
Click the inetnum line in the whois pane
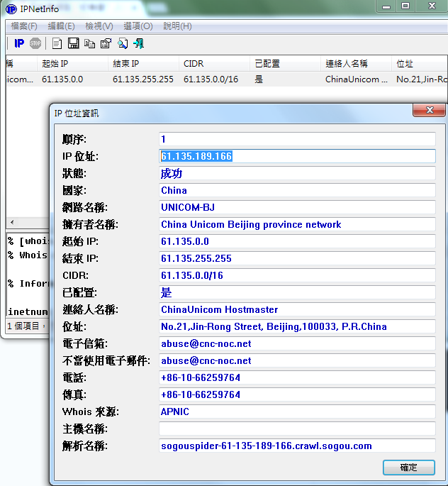(28, 311)
